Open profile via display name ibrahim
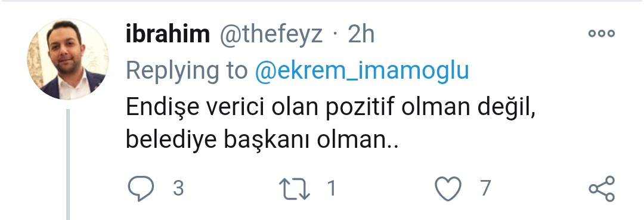The width and height of the screenshot is (644, 220). click(x=168, y=34)
